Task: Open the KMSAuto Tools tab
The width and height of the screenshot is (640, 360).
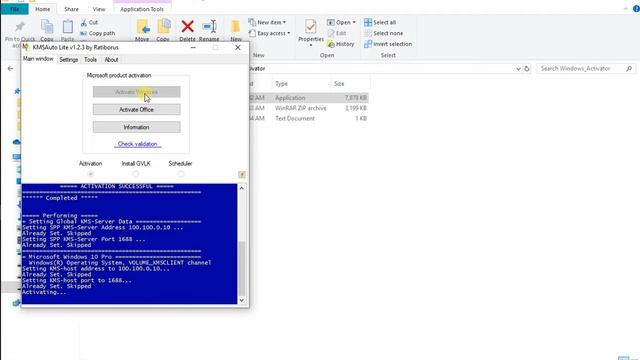Action: tap(90, 60)
